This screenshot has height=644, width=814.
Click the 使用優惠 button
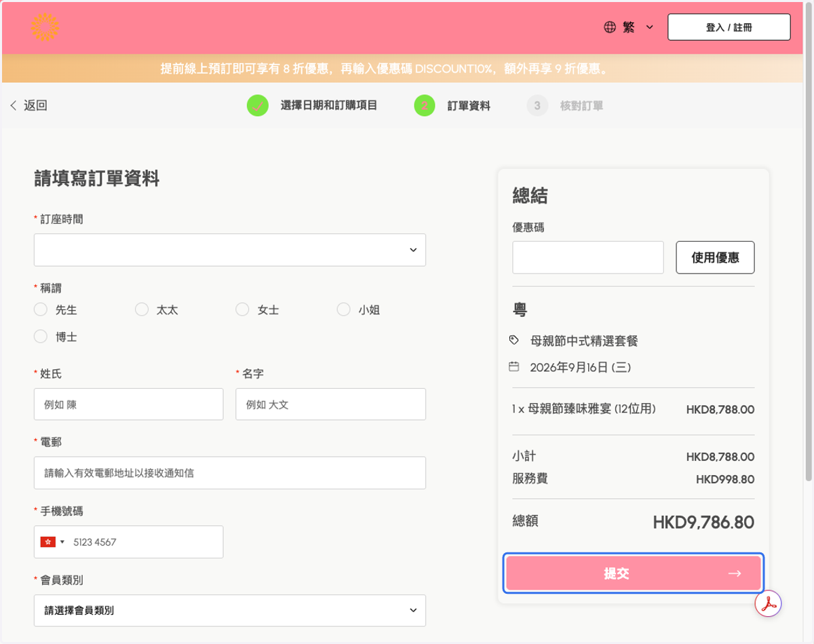pos(715,257)
